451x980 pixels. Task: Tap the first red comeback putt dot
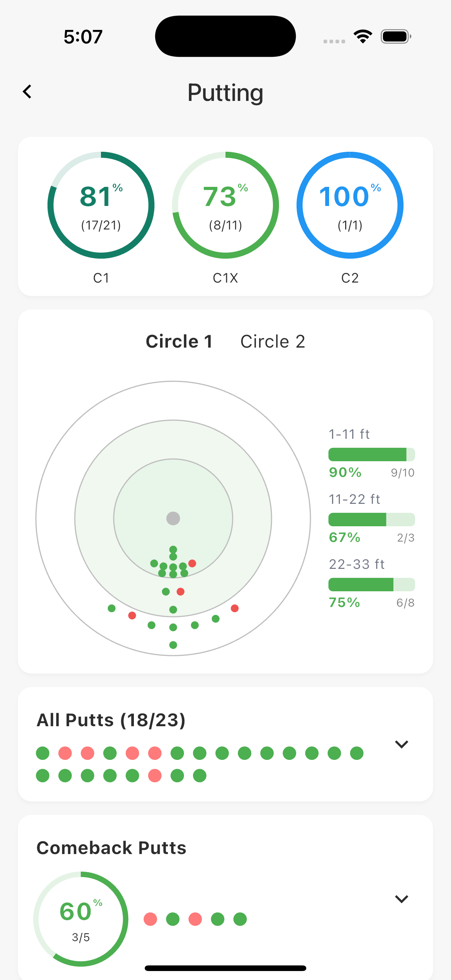click(x=150, y=919)
